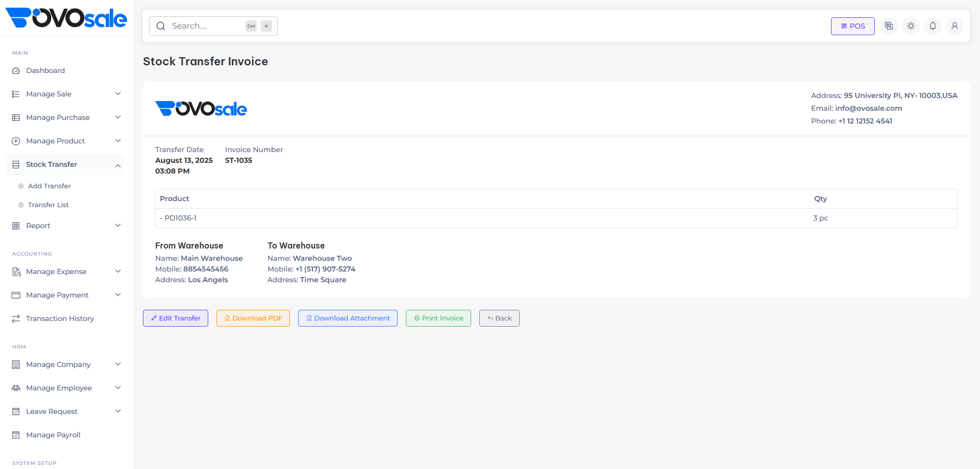Click the invoice OVOsale logo image

click(x=201, y=109)
